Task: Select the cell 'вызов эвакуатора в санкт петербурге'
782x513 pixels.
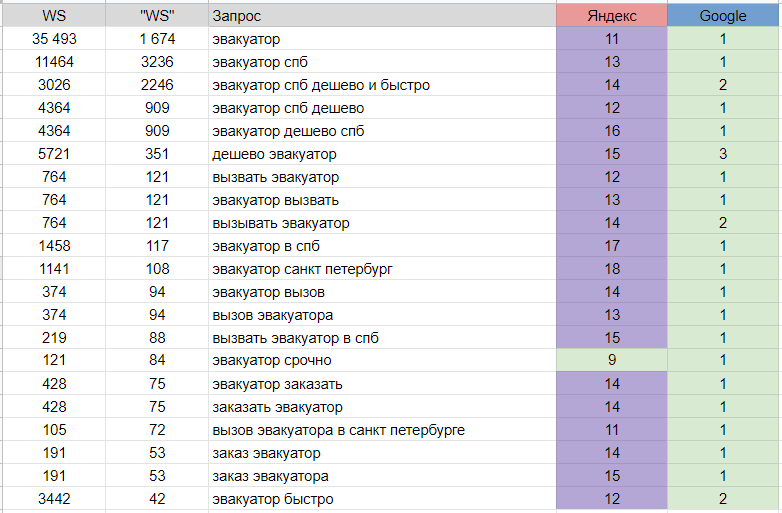Action: [x=382, y=430]
